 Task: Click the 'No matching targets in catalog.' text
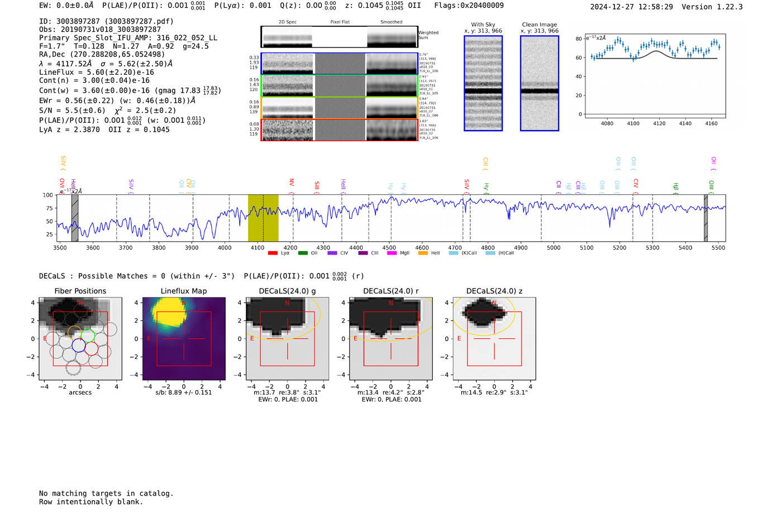(x=106, y=493)
